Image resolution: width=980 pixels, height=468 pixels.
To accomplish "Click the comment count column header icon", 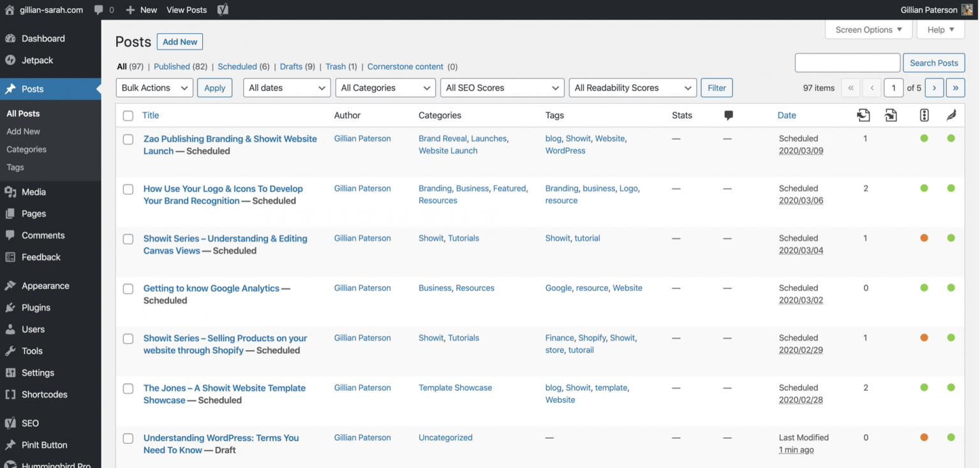I will point(727,115).
